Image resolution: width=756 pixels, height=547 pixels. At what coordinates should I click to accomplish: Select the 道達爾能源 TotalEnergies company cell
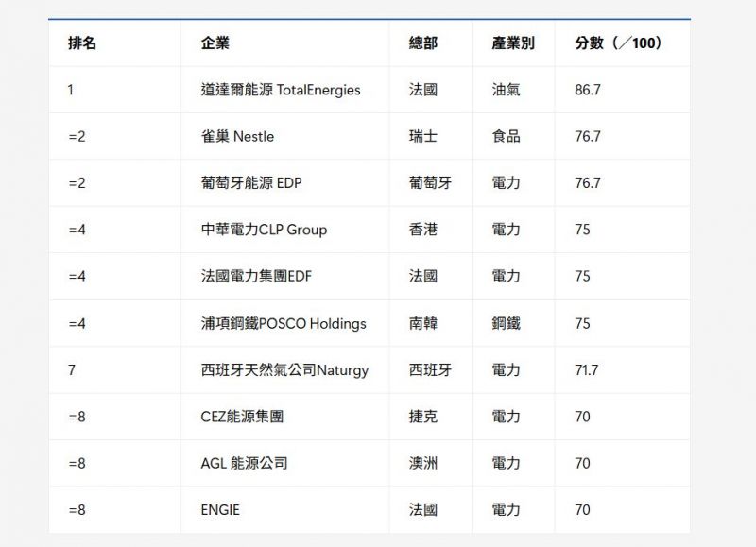pos(281,90)
